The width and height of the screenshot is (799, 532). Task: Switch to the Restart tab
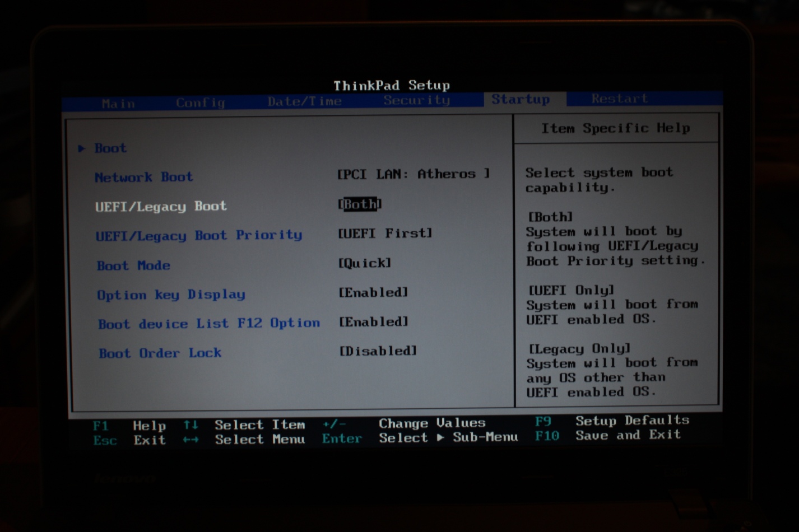pos(619,99)
